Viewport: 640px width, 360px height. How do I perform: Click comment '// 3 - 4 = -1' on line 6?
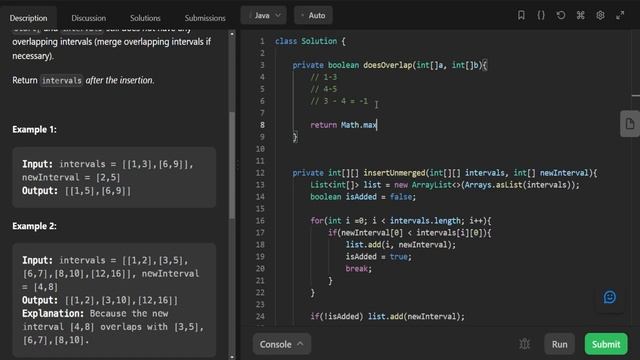(x=339, y=101)
